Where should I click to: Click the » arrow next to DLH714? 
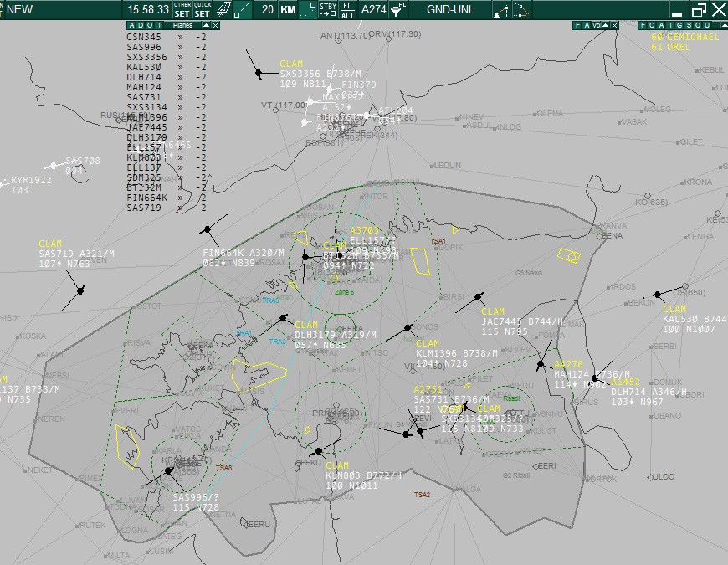point(180,78)
